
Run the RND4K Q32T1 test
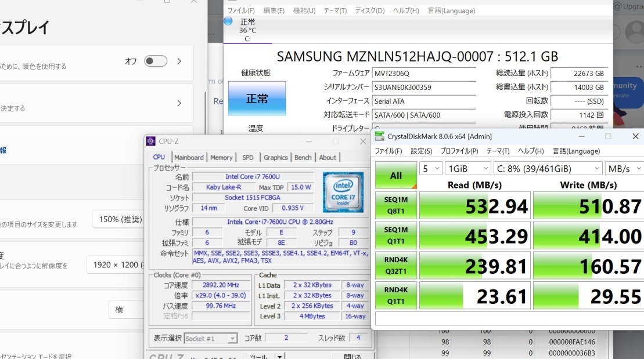click(396, 266)
